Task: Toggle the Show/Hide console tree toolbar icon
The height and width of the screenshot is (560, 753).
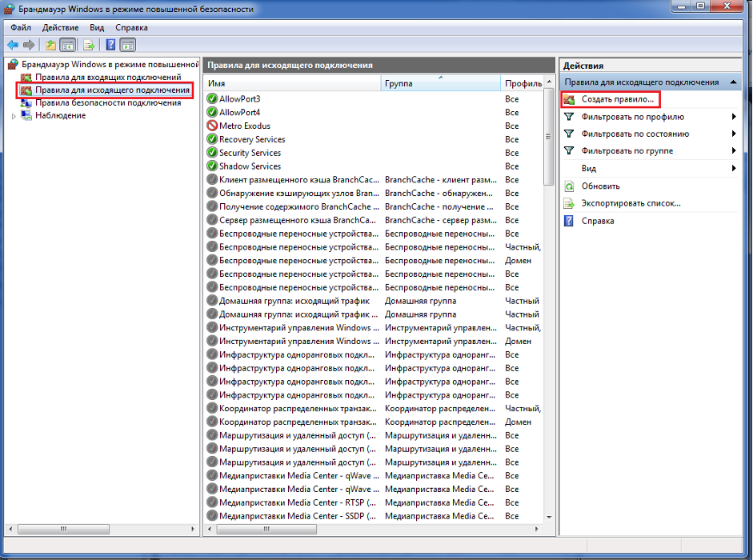Action: [x=68, y=45]
